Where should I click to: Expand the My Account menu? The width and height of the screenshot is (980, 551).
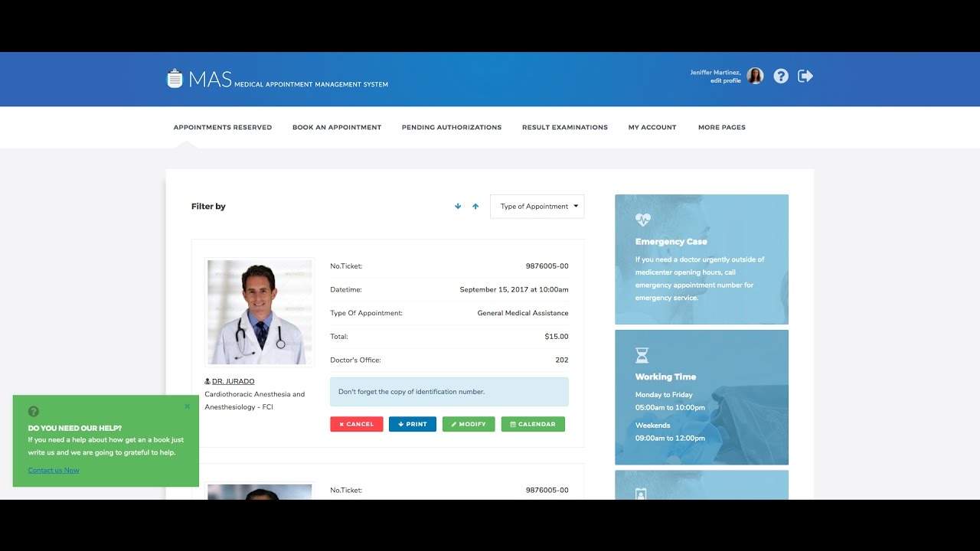[652, 128]
